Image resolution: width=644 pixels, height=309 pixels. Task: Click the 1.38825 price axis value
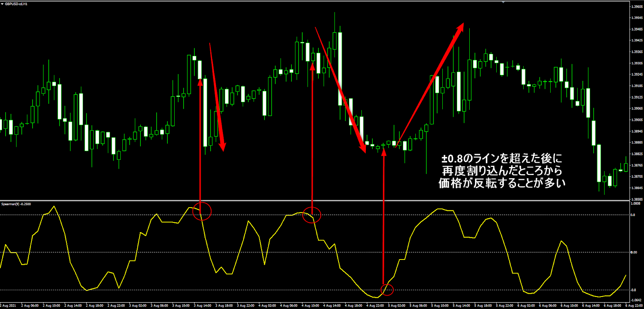(637, 154)
